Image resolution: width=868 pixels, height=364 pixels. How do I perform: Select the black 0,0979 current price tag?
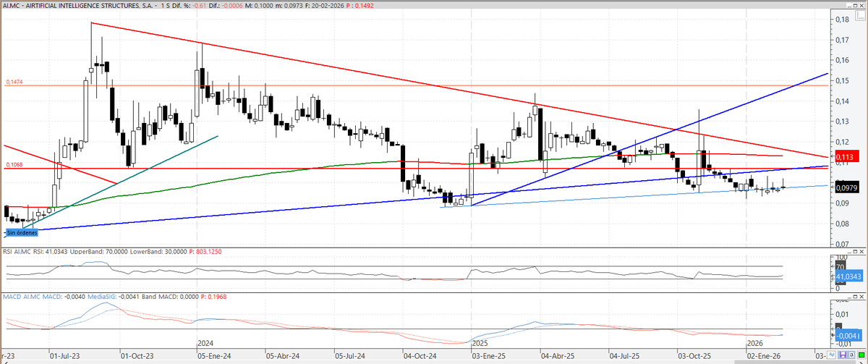[848, 187]
